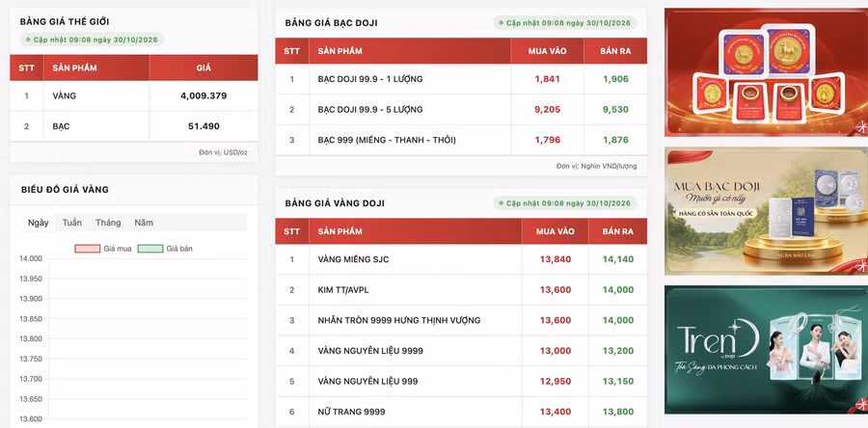Click buy price 12,950
868x428 pixels.
pyautogui.click(x=556, y=381)
